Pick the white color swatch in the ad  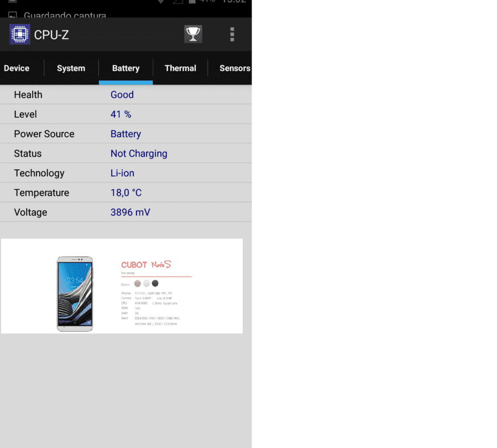point(146,283)
